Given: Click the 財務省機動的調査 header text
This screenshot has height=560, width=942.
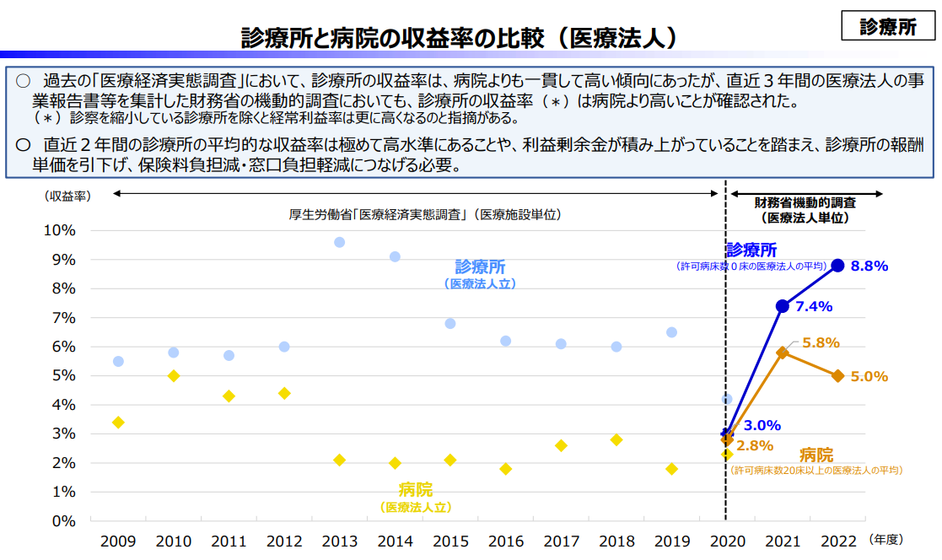Looking at the screenshot, I should coord(805,202).
